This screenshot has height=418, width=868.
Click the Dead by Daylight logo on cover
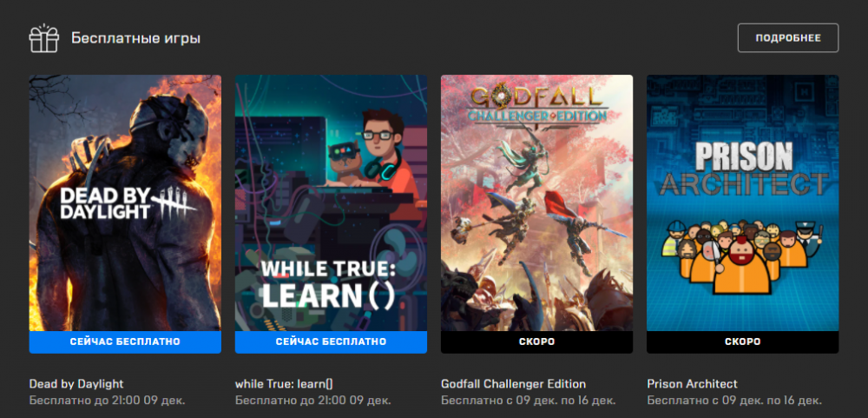click(128, 202)
